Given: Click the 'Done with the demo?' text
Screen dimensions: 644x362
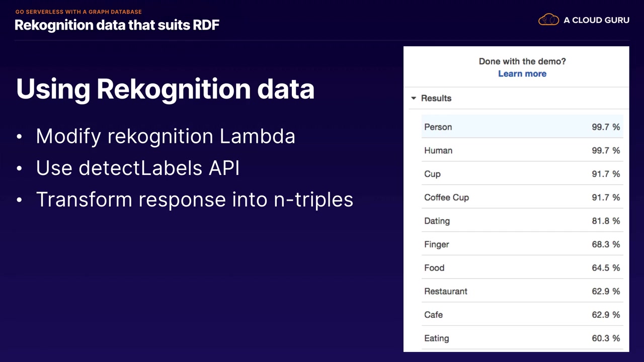Looking at the screenshot, I should point(522,61).
